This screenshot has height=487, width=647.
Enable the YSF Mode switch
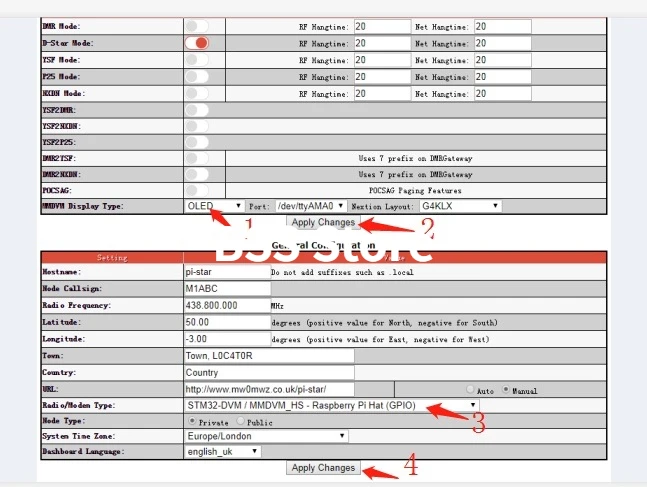[x=197, y=60]
